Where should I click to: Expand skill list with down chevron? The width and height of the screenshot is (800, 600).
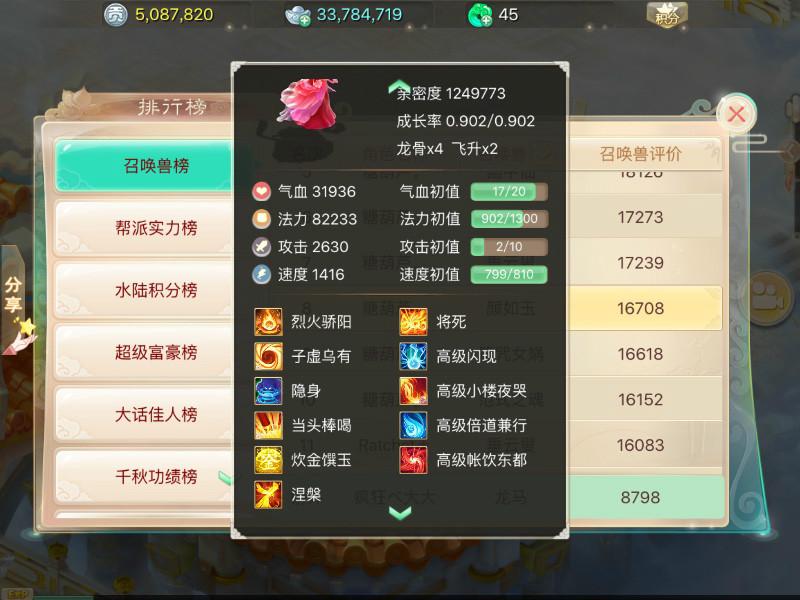coord(400,513)
